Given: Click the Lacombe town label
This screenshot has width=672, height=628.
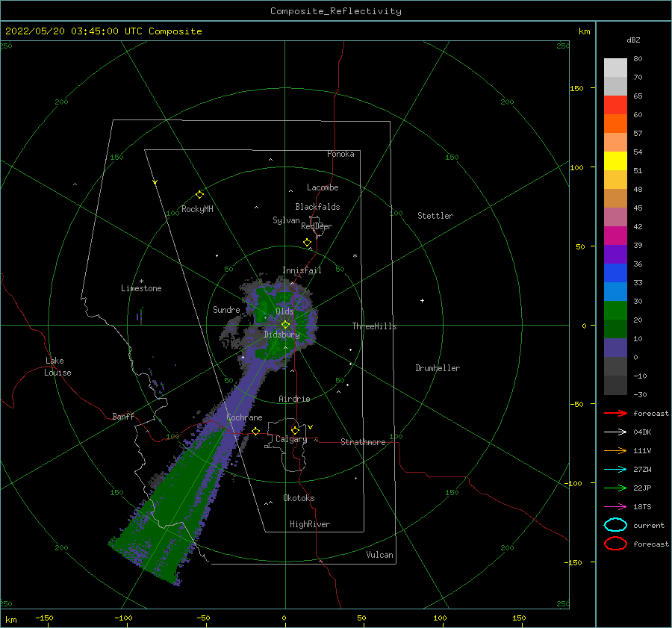Looking at the screenshot, I should tap(323, 187).
